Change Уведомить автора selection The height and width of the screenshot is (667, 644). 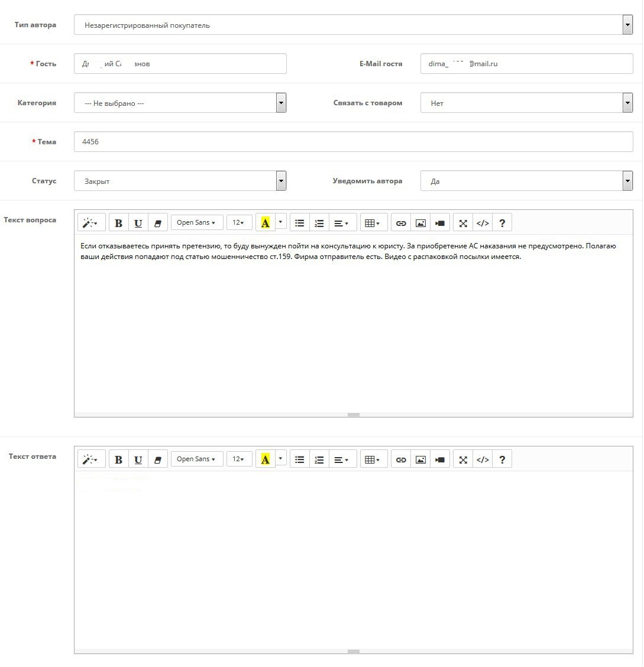526,181
